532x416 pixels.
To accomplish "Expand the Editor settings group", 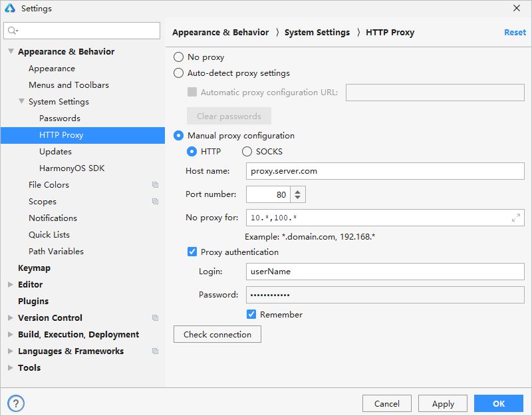I will click(x=11, y=285).
